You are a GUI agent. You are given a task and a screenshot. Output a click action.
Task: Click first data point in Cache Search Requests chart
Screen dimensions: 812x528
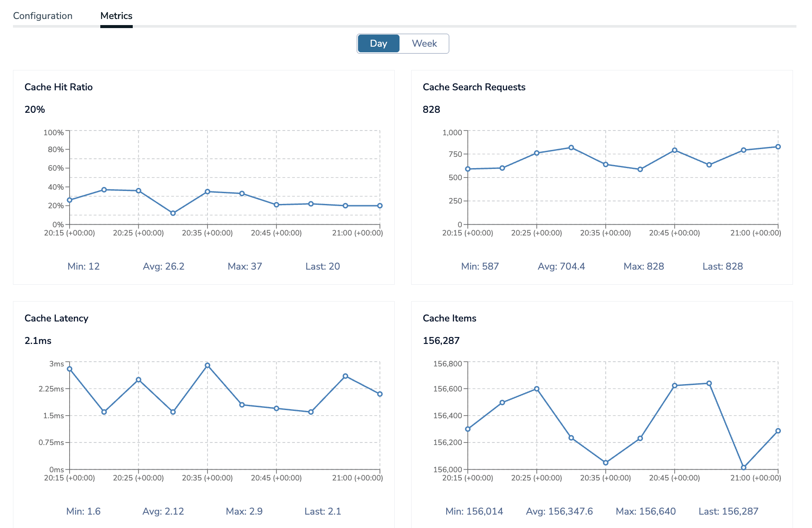(468, 169)
